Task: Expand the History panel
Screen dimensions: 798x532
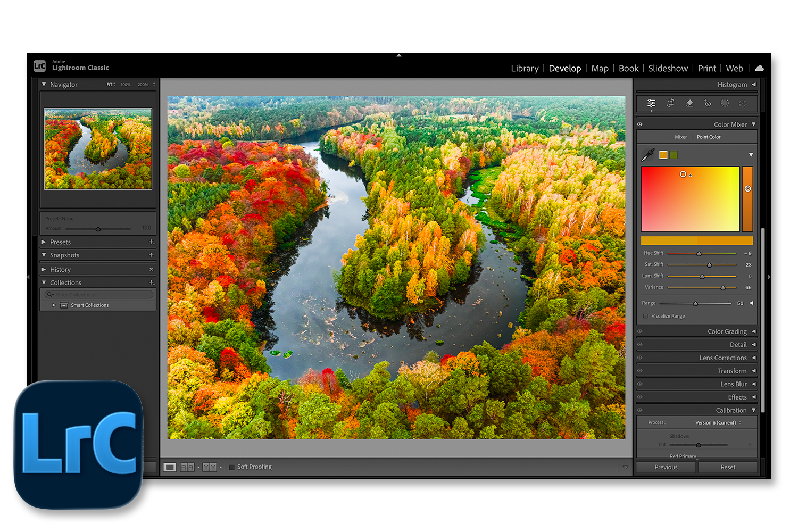Action: point(44,270)
